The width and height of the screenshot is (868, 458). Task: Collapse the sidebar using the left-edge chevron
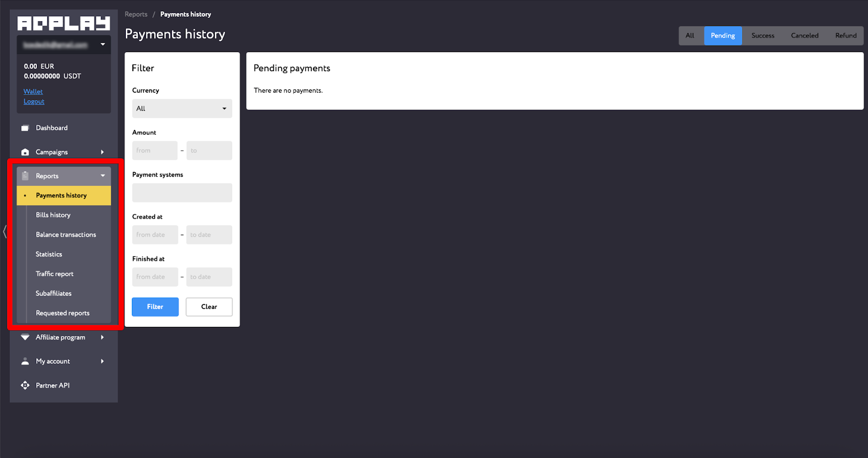pos(4,231)
